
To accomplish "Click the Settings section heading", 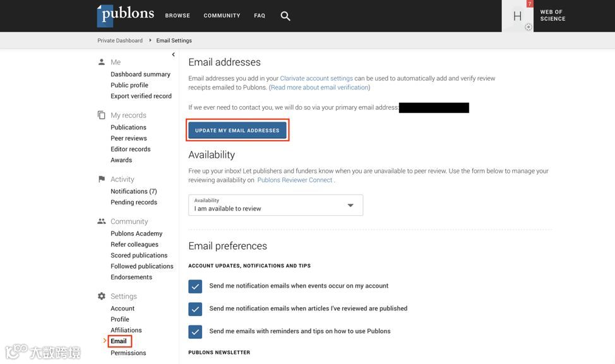I will (x=124, y=296).
